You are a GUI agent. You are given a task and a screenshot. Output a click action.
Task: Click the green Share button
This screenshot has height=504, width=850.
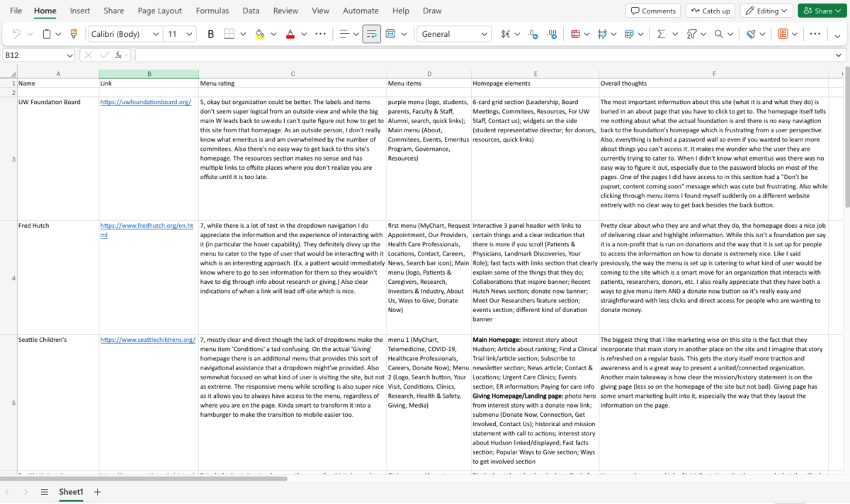click(x=823, y=11)
